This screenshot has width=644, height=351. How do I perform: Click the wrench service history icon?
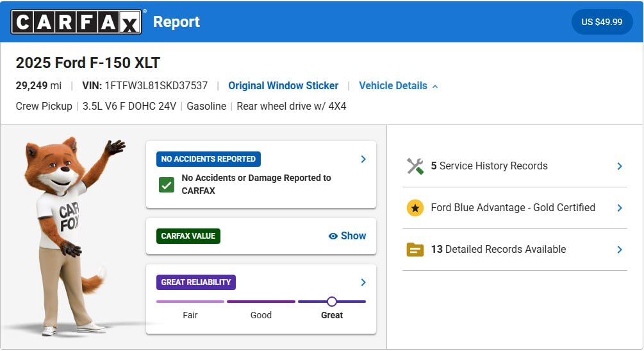pos(415,166)
